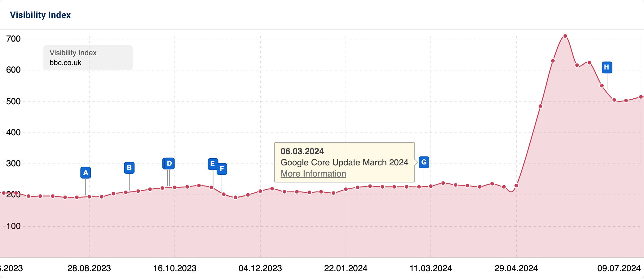Select event pin E marker
644x278 pixels.
point(212,164)
